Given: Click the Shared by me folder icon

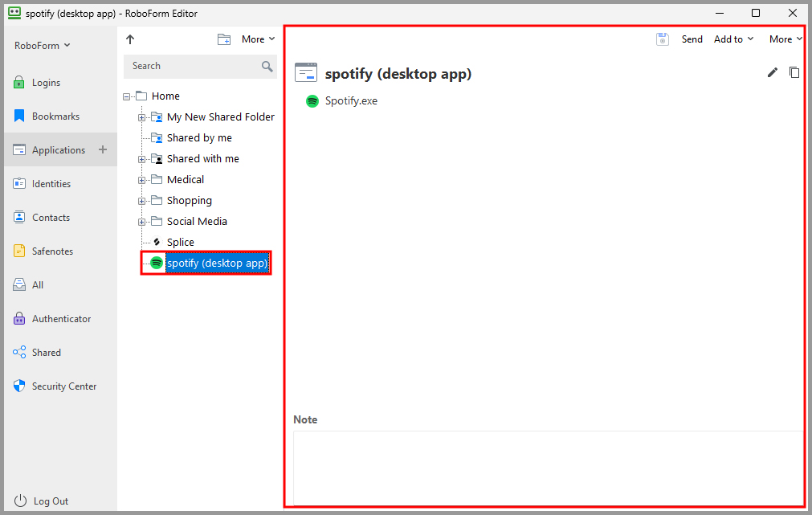Looking at the screenshot, I should 157,138.
